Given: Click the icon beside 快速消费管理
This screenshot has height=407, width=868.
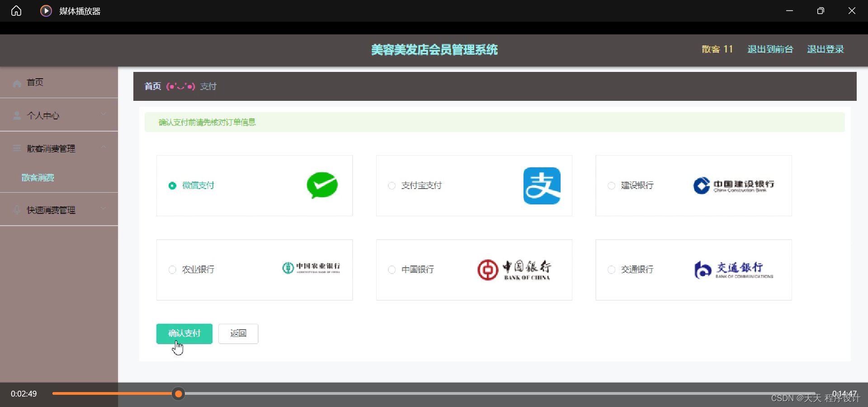Looking at the screenshot, I should point(17,210).
